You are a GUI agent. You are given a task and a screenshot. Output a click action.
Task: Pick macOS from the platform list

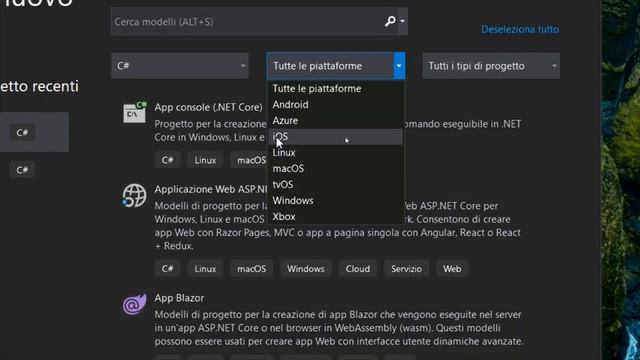pos(335,169)
